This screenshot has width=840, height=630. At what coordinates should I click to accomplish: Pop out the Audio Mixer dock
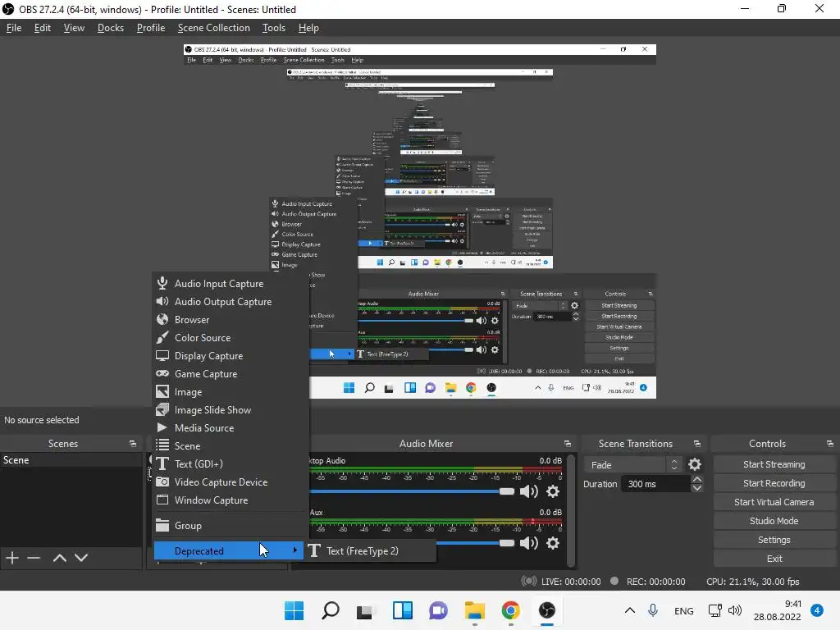568,444
